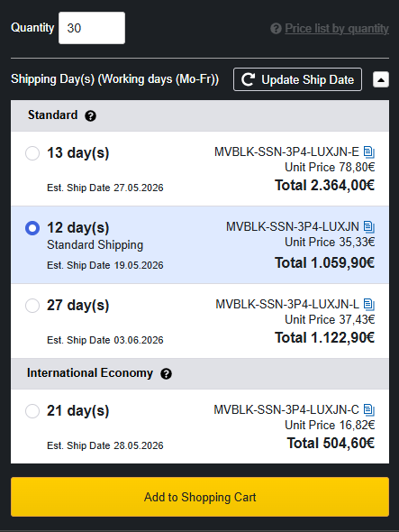The height and width of the screenshot is (532, 399).
Task: Click Est. Ship Date 19.05.2026
Action: (x=105, y=265)
